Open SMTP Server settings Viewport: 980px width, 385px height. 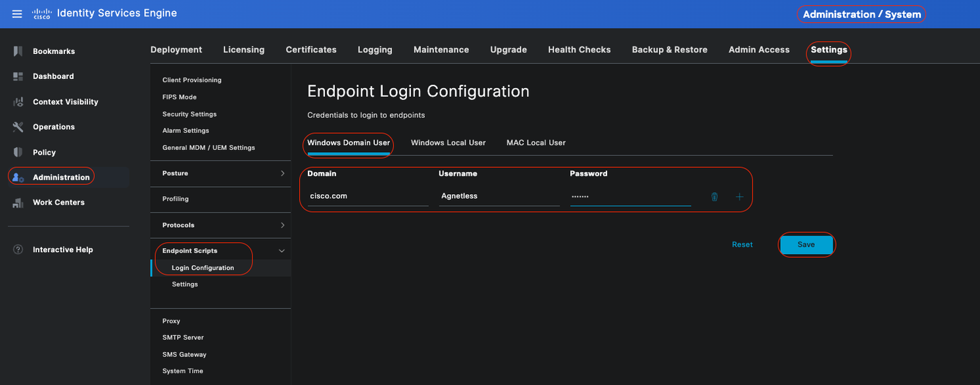tap(183, 338)
